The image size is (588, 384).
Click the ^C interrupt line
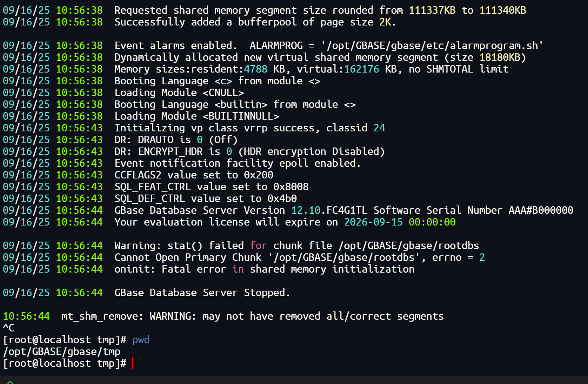coord(9,328)
